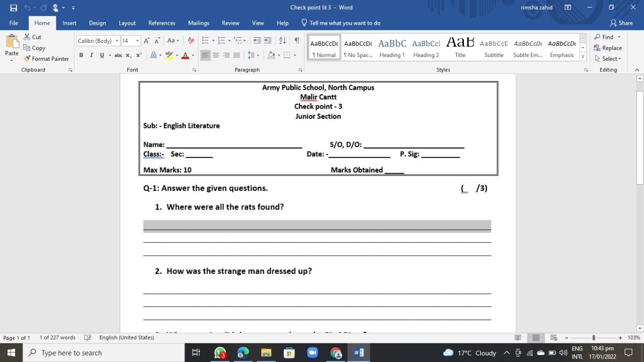Switch to the References tab

click(x=162, y=23)
